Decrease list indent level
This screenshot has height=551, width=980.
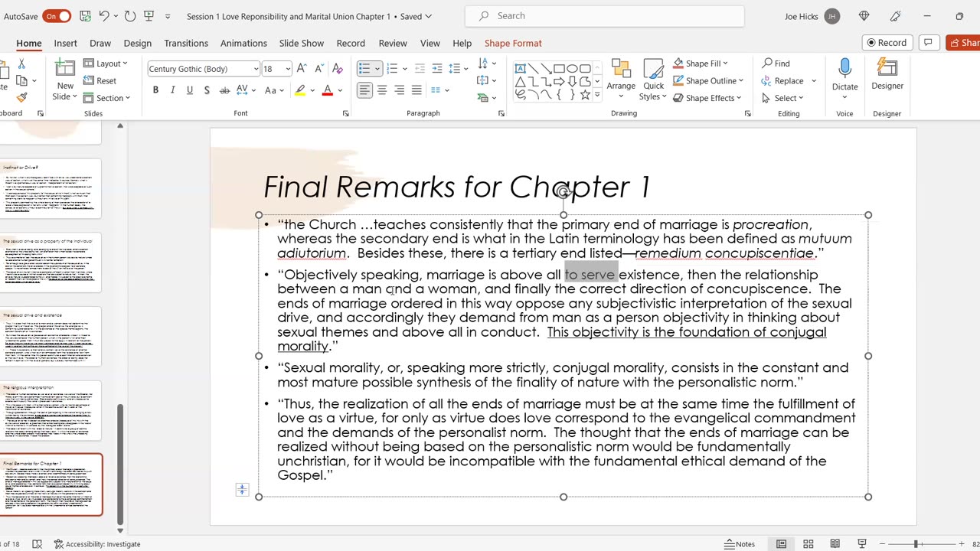420,69
